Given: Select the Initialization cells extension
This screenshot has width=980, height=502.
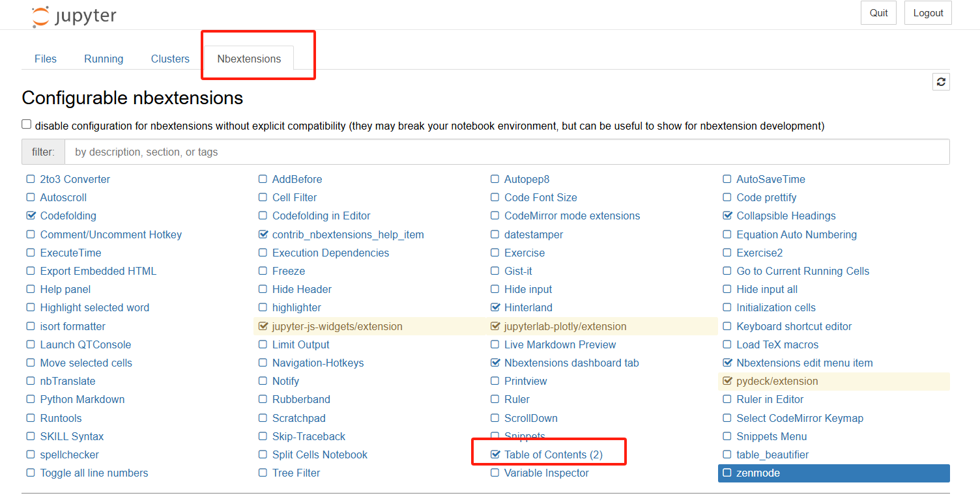Looking at the screenshot, I should pyautogui.click(x=776, y=307).
